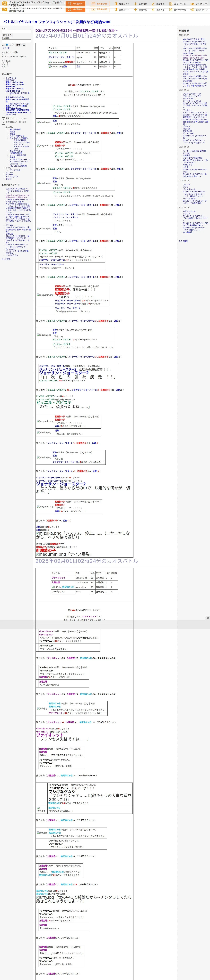Select the 'or' tag search radio
The height and width of the screenshot is (980, 210).
pos(13,45)
